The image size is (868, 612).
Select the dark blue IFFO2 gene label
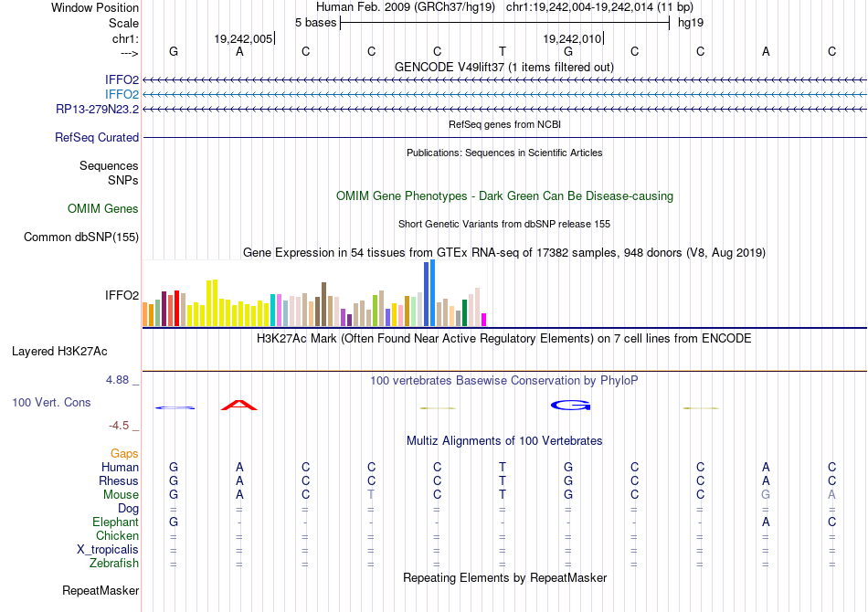coord(122,80)
